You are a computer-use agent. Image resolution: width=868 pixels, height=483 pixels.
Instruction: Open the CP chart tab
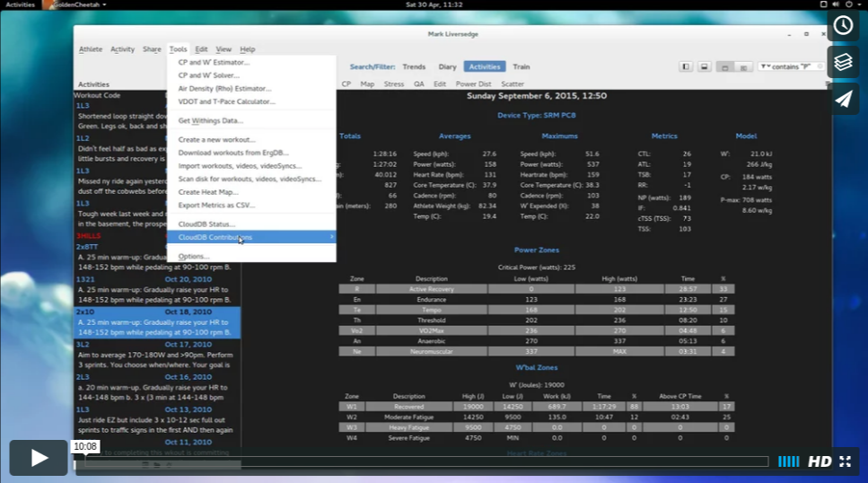[x=346, y=84]
